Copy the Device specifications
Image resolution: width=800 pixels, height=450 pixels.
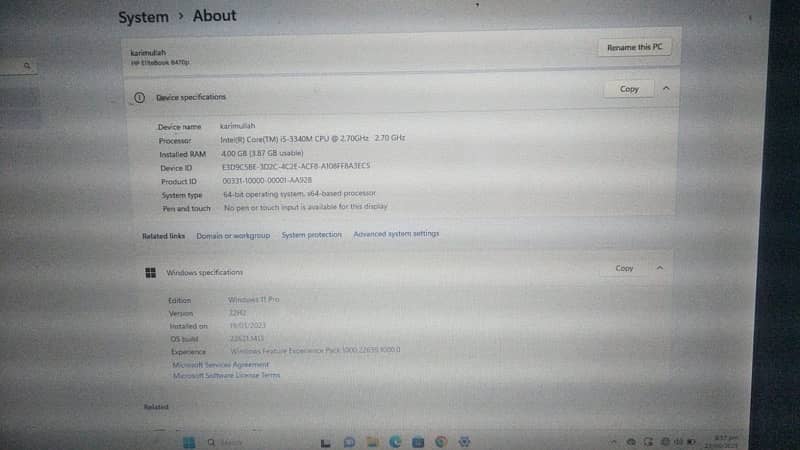pyautogui.click(x=629, y=89)
